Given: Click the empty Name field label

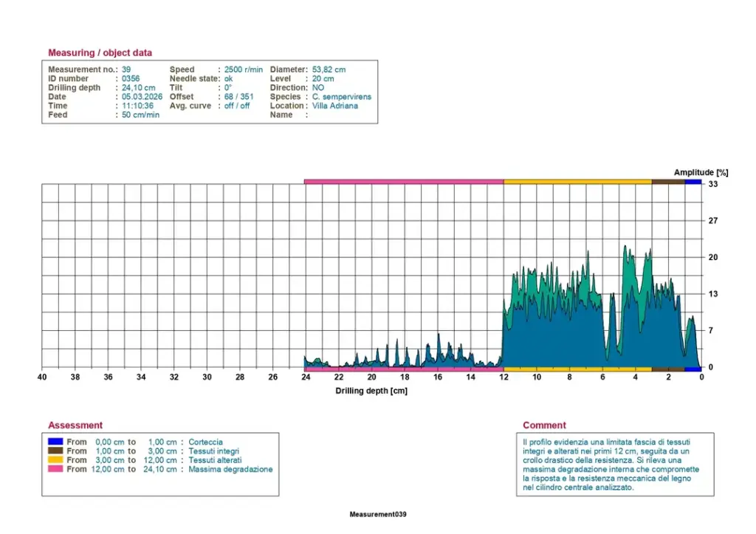Looking at the screenshot, I should (281, 114).
